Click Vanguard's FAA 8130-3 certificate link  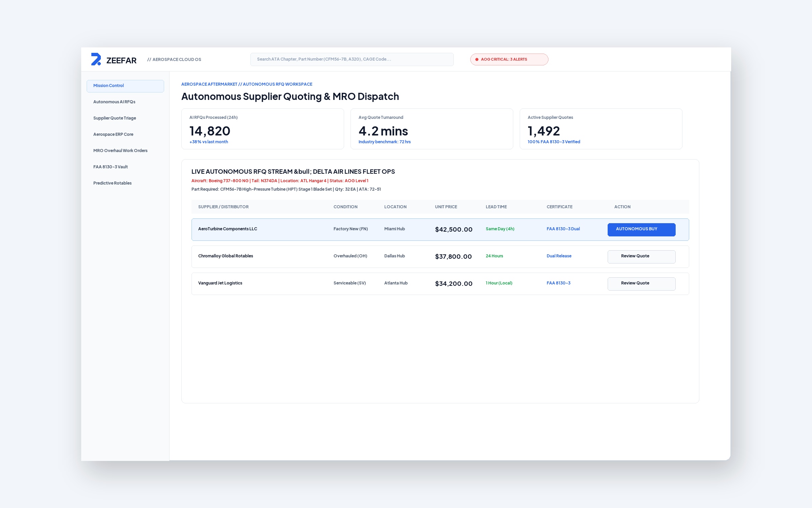(x=559, y=283)
